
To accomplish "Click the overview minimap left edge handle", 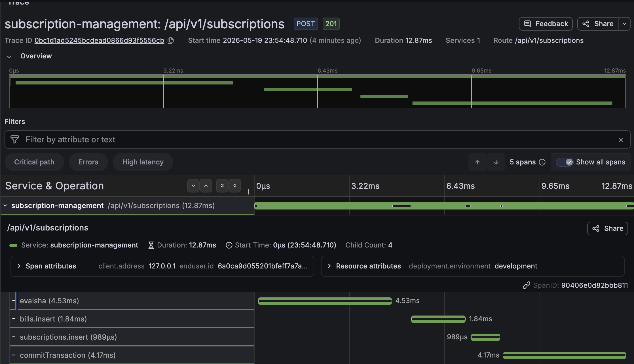I will pyautogui.click(x=10, y=81).
